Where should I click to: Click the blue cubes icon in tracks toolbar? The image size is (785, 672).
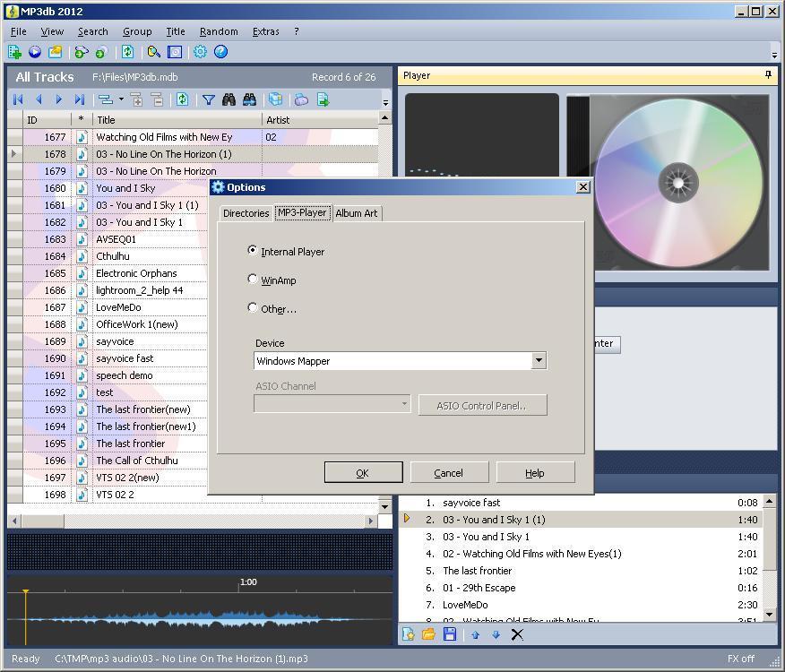[275, 99]
